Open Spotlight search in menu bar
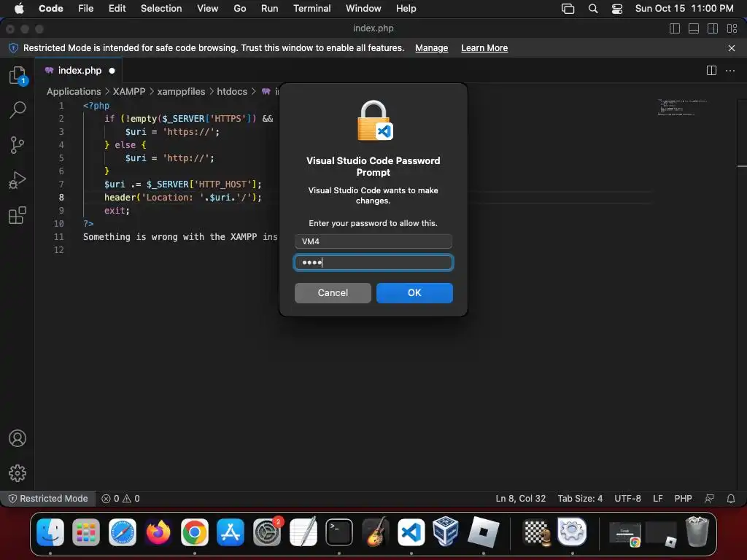747x560 pixels. tap(593, 9)
